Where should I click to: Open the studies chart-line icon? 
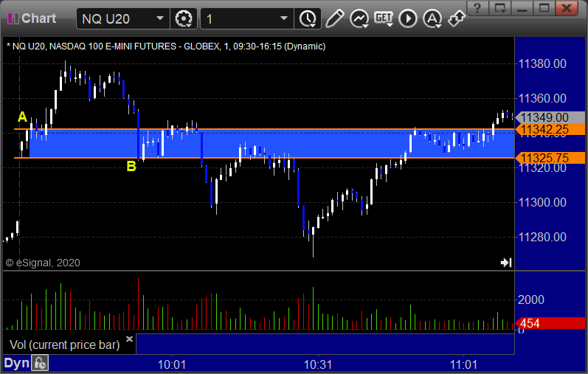coord(359,18)
